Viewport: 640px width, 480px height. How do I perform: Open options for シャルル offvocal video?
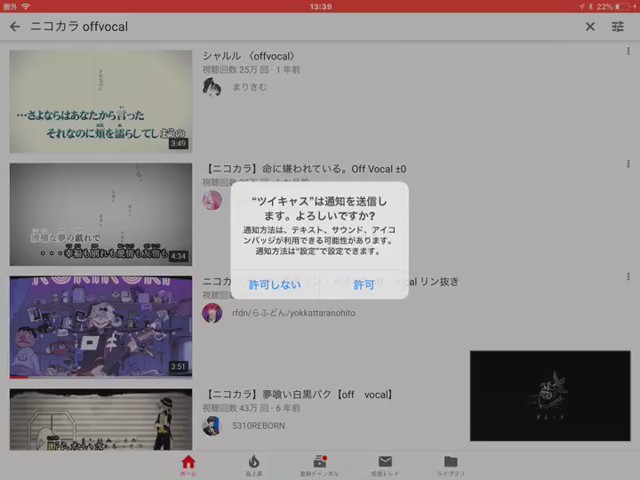(x=628, y=51)
